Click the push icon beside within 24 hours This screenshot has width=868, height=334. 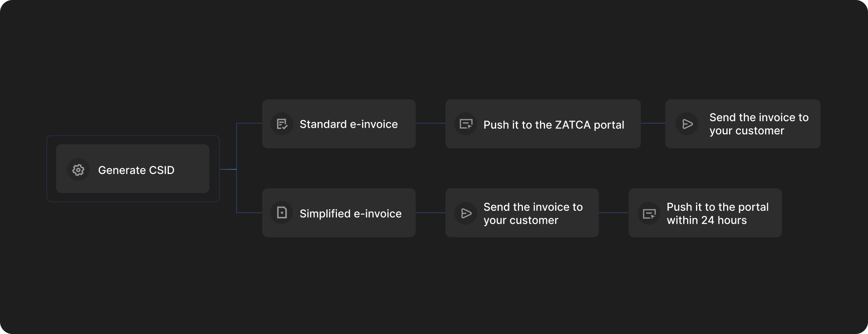(x=649, y=213)
